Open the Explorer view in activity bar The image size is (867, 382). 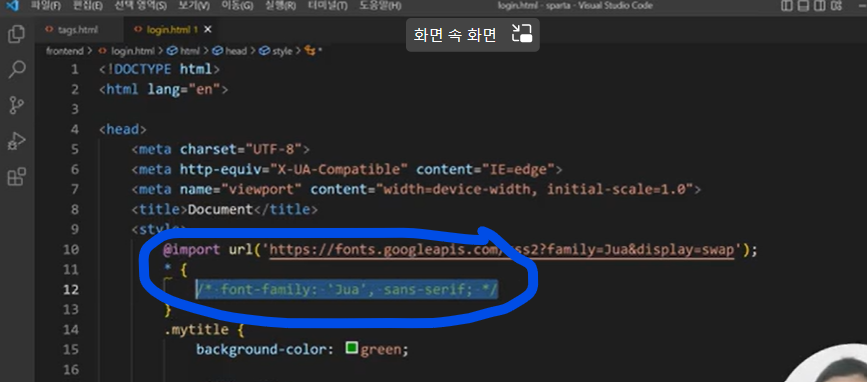click(x=17, y=34)
